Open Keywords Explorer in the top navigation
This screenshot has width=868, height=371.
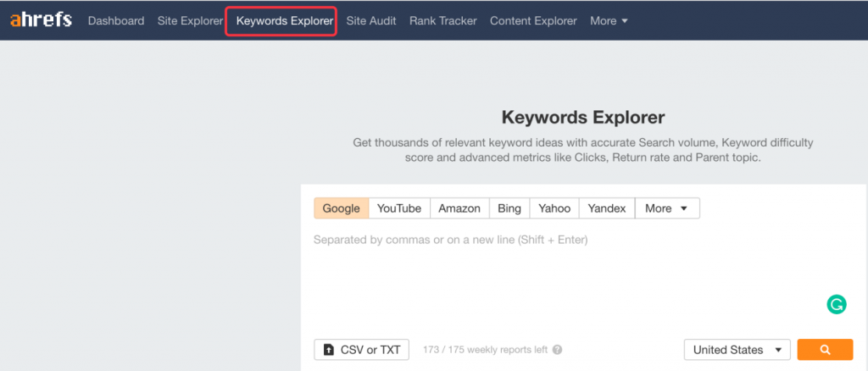click(x=285, y=21)
